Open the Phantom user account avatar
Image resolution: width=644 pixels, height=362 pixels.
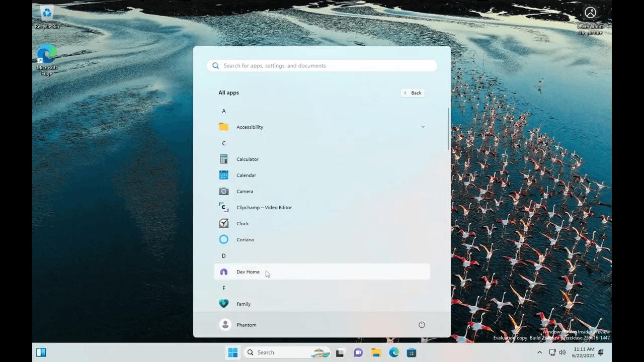[225, 325]
